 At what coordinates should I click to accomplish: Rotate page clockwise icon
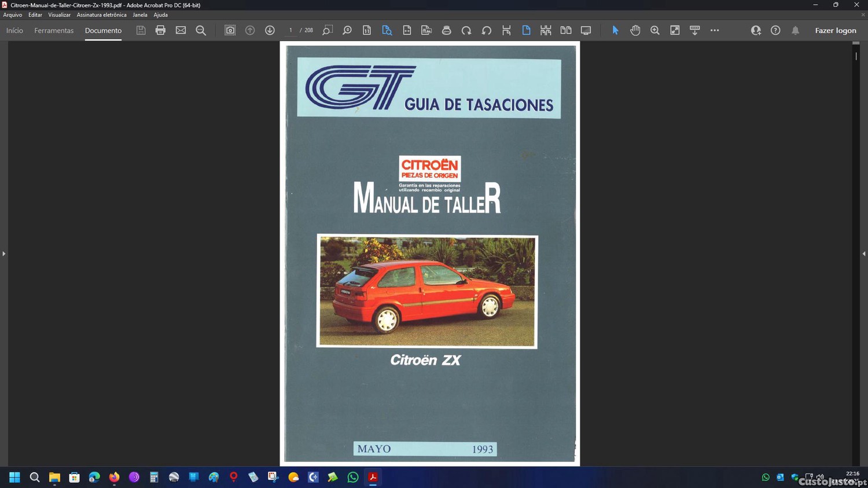tap(466, 30)
